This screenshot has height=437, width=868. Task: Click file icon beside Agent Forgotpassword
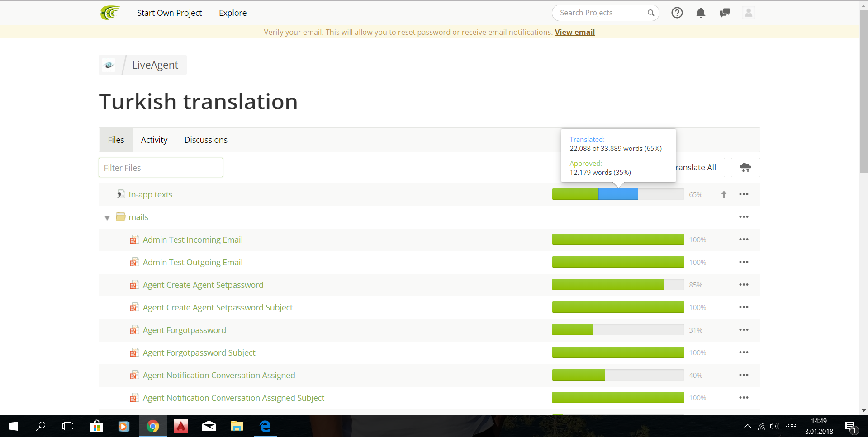coord(134,330)
